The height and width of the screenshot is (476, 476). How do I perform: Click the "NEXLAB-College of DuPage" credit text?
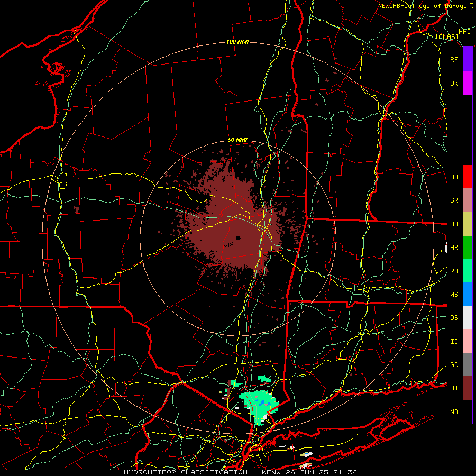tap(422, 6)
